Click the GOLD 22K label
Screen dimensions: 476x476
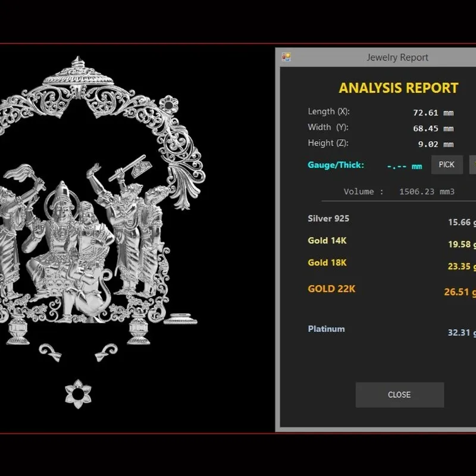tap(331, 289)
